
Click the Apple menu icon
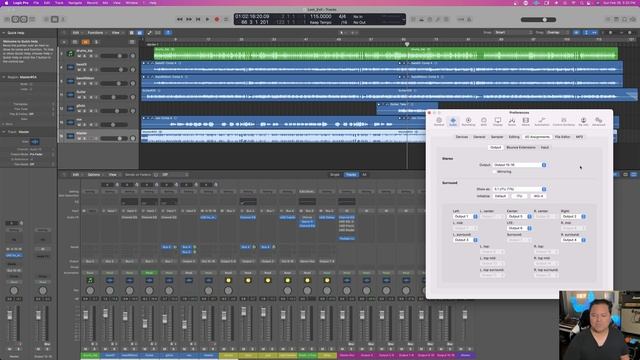7,3
